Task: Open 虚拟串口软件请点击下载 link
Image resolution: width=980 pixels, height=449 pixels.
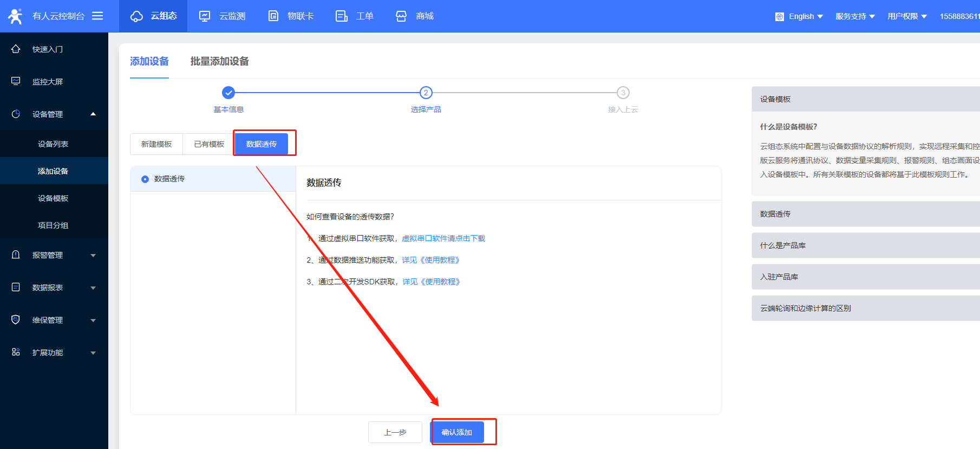Action: tap(443, 238)
